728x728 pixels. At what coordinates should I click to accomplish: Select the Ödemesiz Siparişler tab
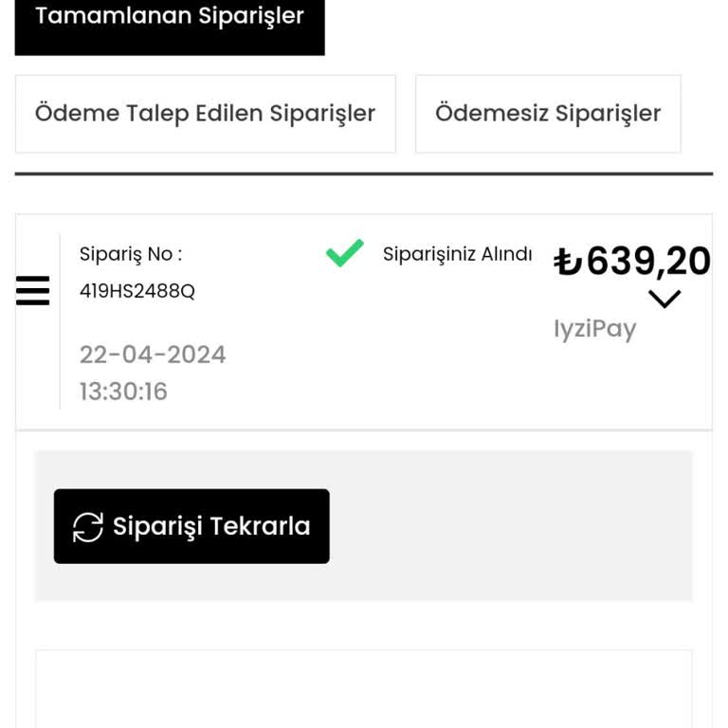point(548,114)
